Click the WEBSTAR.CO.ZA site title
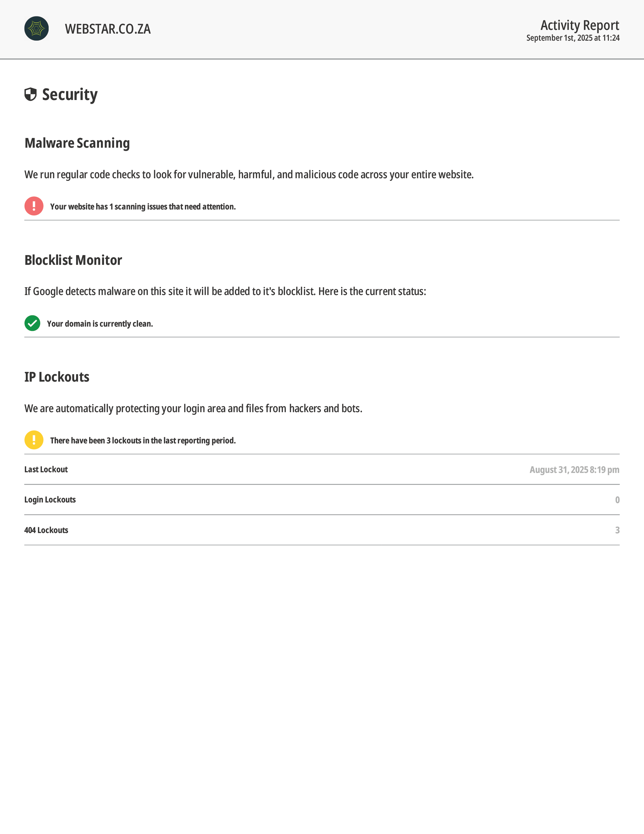The width and height of the screenshot is (644, 834). 108,29
